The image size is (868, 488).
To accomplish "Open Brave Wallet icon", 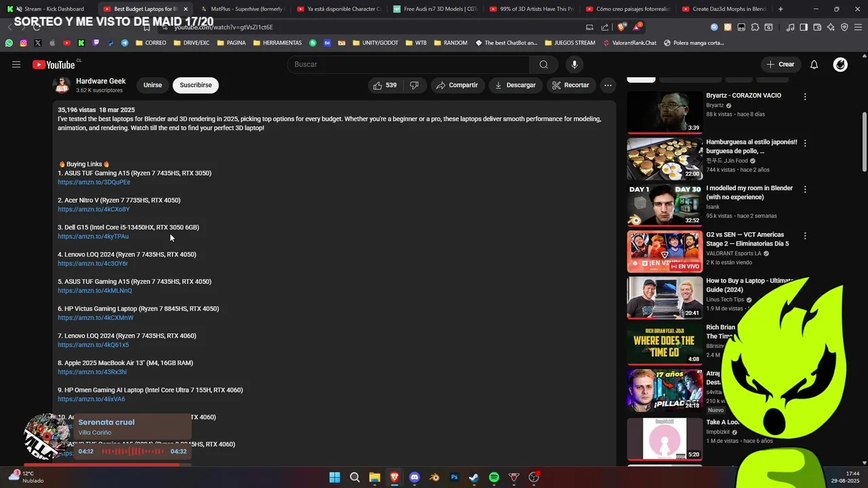I will click(817, 27).
